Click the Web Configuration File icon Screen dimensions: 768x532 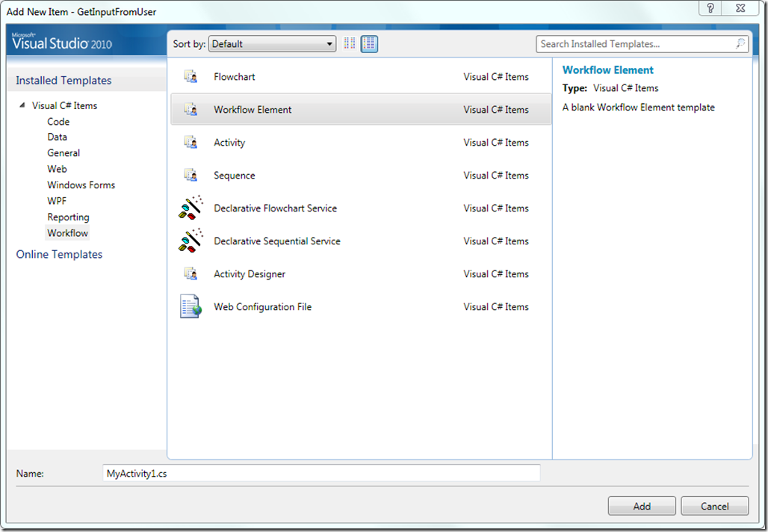pyautogui.click(x=191, y=306)
